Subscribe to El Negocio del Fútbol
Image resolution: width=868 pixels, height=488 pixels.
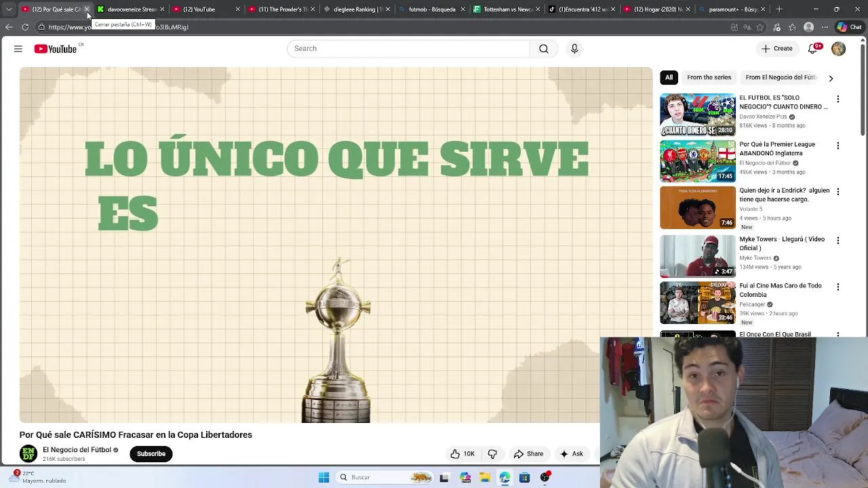(151, 454)
